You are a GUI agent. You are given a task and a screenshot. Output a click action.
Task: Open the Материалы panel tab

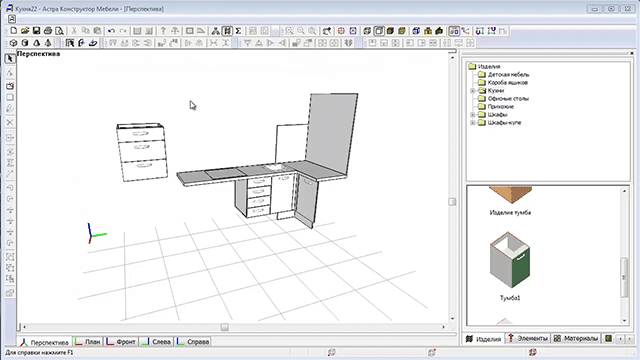click(x=576, y=338)
